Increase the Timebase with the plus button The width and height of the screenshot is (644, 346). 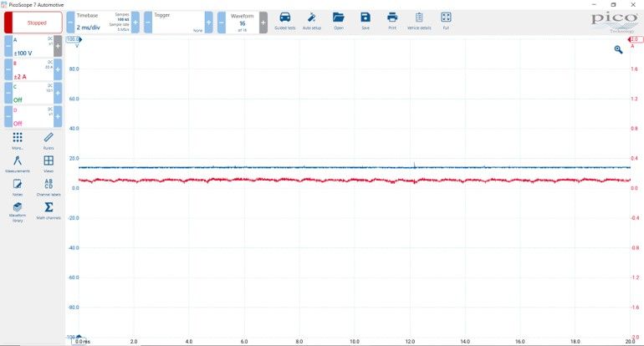coord(136,23)
